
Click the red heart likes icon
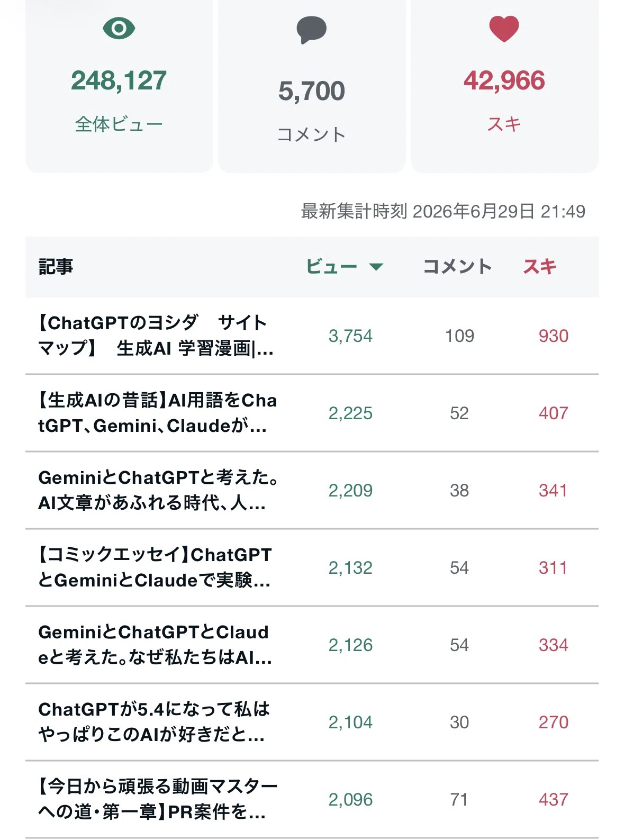tap(504, 29)
